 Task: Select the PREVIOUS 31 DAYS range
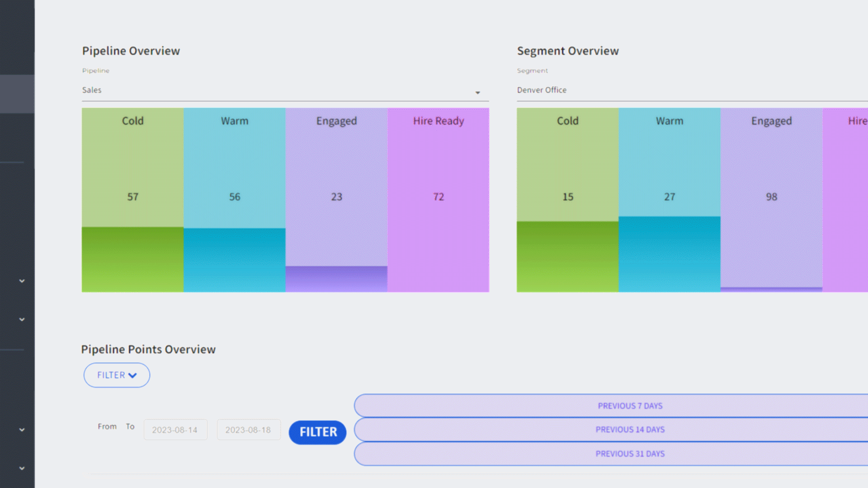(630, 454)
